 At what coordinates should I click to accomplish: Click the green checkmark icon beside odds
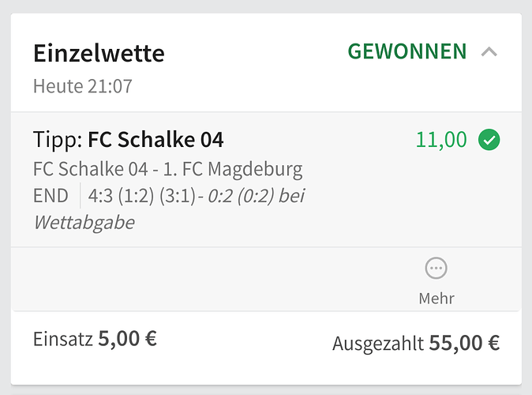(x=489, y=140)
